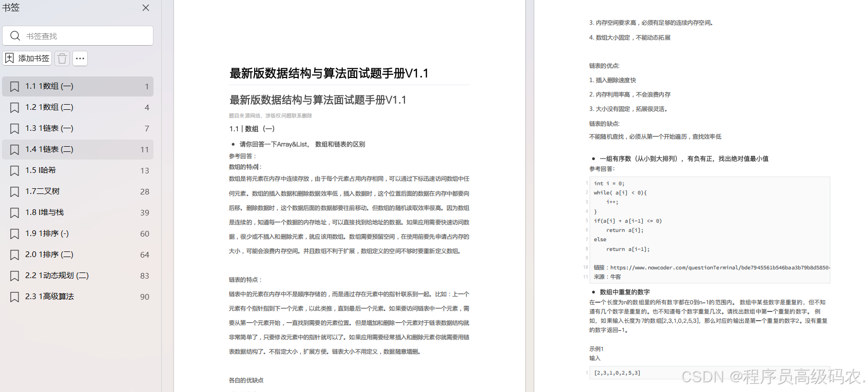Open bookmark 1.9 1排序 (-)
Screen dimensions: 868x392
(x=78, y=233)
